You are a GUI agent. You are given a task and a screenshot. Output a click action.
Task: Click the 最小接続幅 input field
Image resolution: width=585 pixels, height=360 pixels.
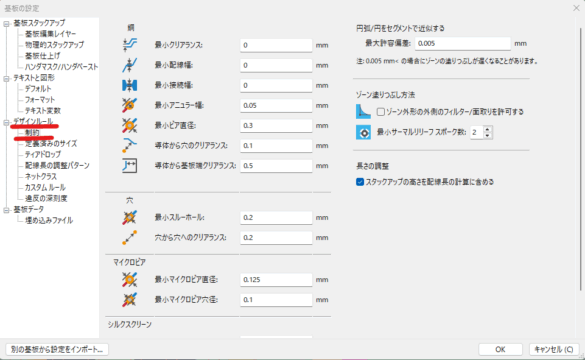point(276,85)
